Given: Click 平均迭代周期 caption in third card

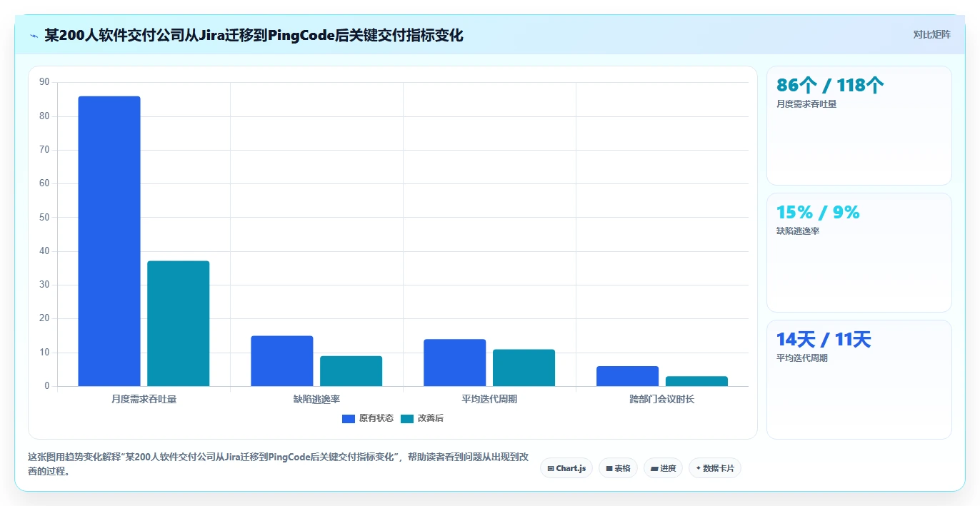Looking at the screenshot, I should pos(802,358).
